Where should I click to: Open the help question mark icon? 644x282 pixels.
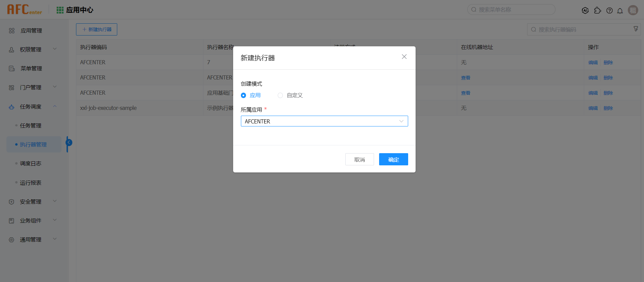click(x=609, y=10)
